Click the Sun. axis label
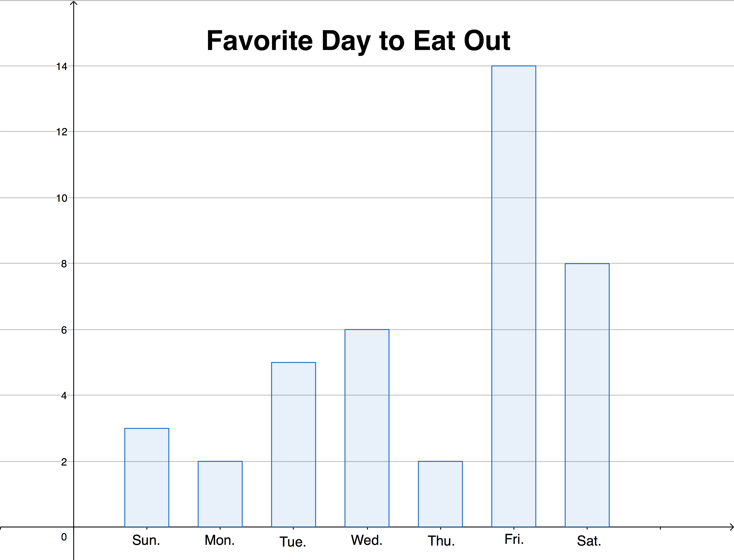 click(x=146, y=540)
